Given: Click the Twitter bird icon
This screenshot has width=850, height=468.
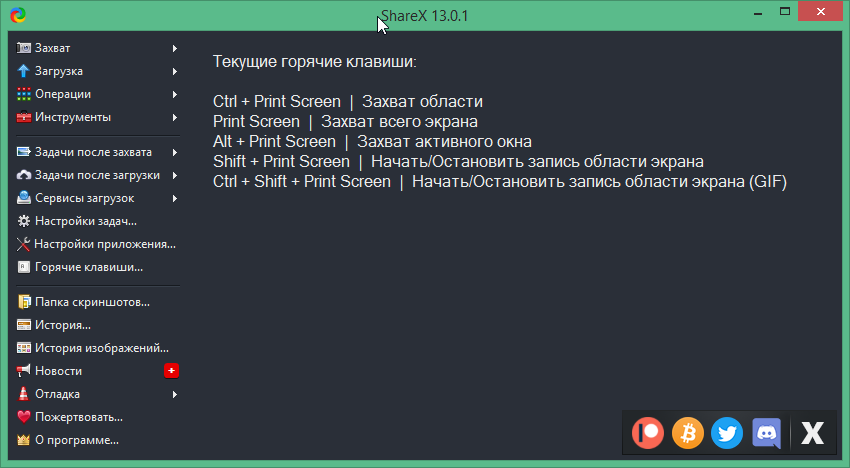Looking at the screenshot, I should click(727, 432).
